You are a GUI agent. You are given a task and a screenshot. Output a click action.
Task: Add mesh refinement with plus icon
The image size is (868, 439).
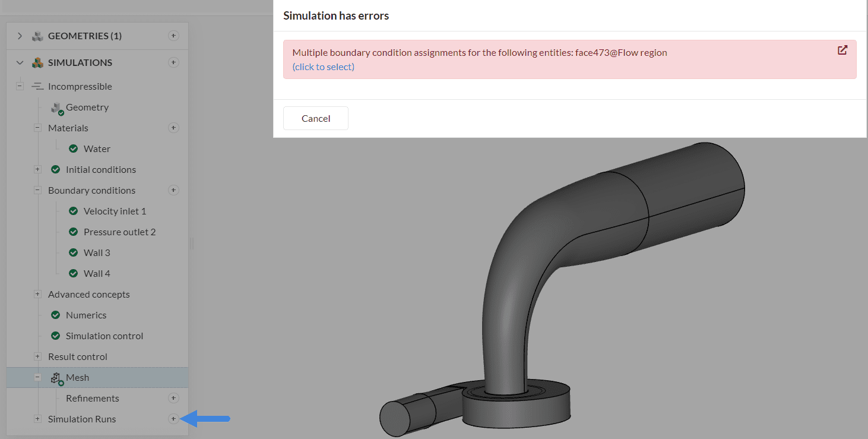click(173, 398)
